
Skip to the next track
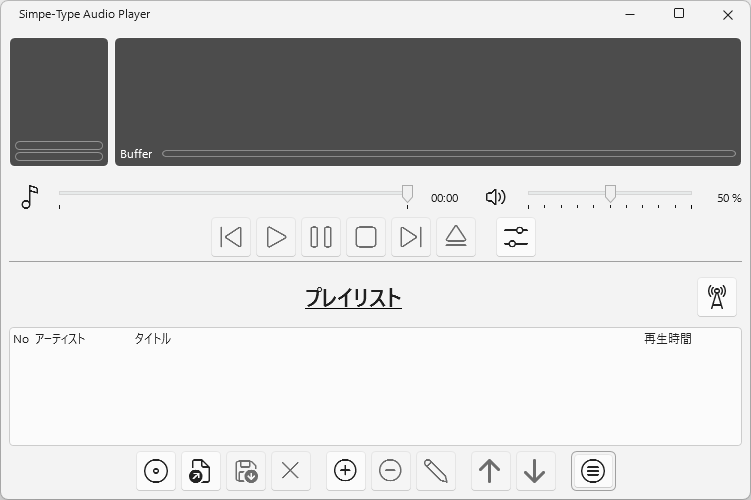(411, 237)
